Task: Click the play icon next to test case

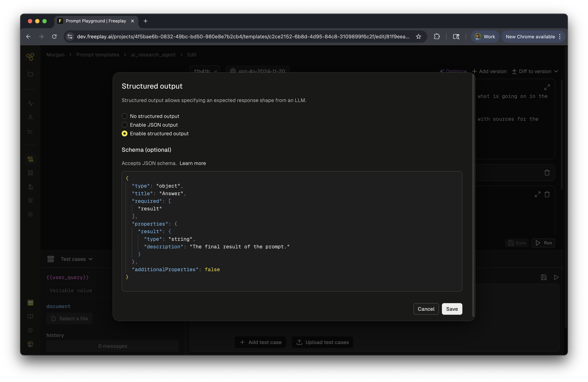Action: click(x=556, y=277)
